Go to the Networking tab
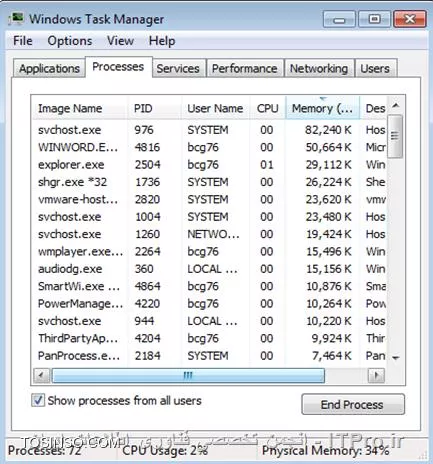 point(319,69)
